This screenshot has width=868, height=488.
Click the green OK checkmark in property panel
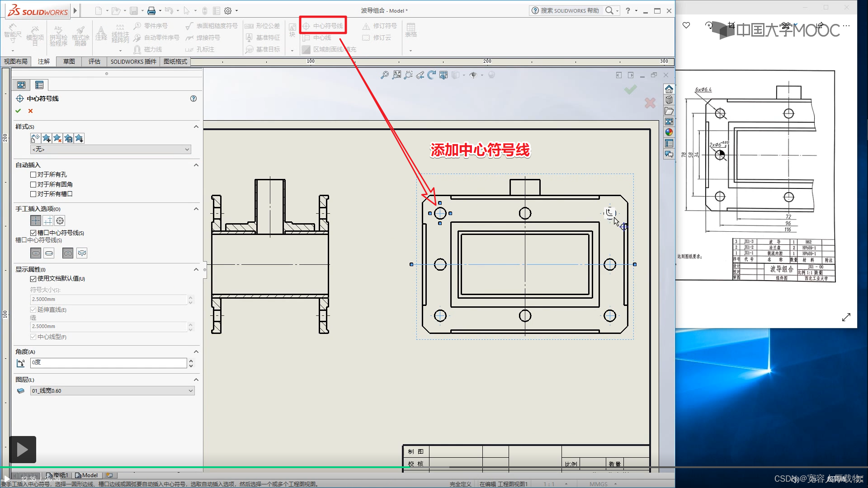pos(18,111)
